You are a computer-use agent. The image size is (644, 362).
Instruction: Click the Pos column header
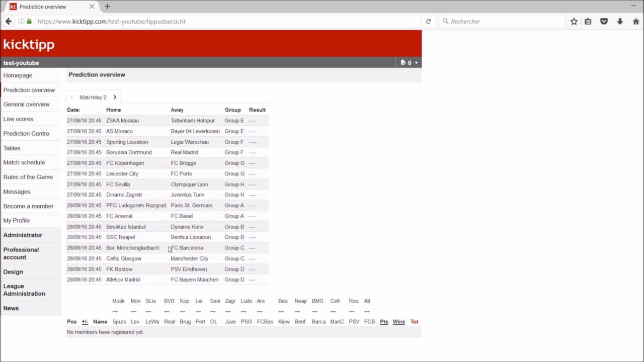[72, 322]
